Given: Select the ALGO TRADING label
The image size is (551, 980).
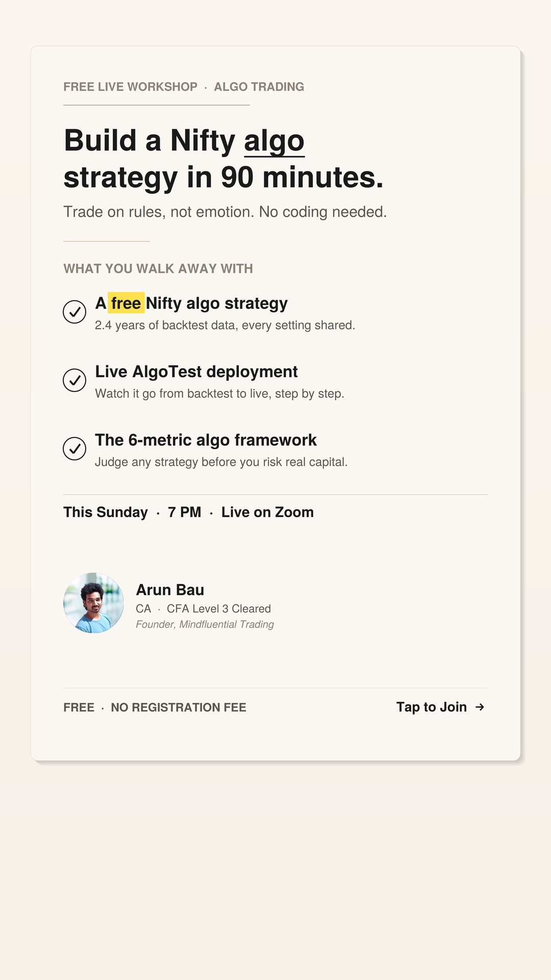Looking at the screenshot, I should (259, 87).
